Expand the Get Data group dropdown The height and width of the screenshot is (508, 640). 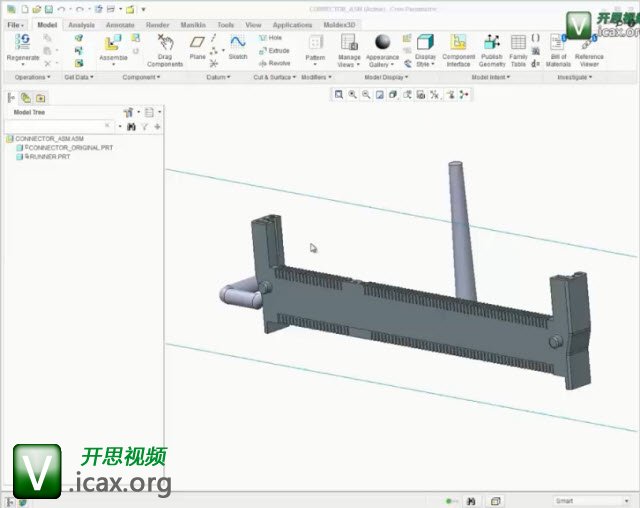(79, 77)
